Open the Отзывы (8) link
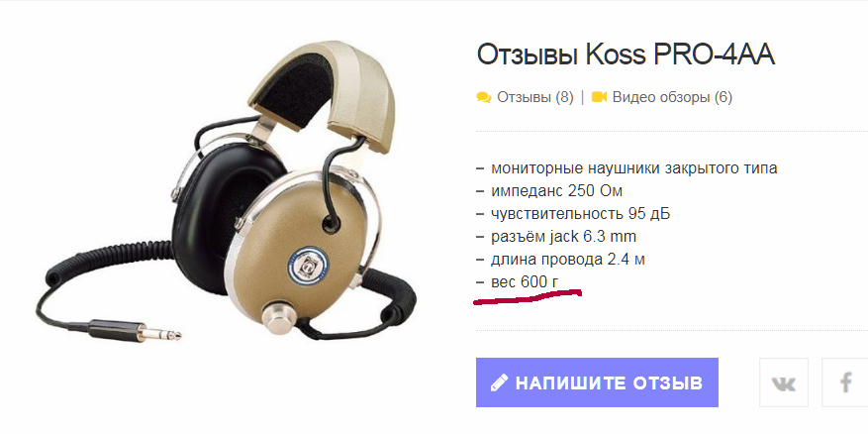 (534, 97)
